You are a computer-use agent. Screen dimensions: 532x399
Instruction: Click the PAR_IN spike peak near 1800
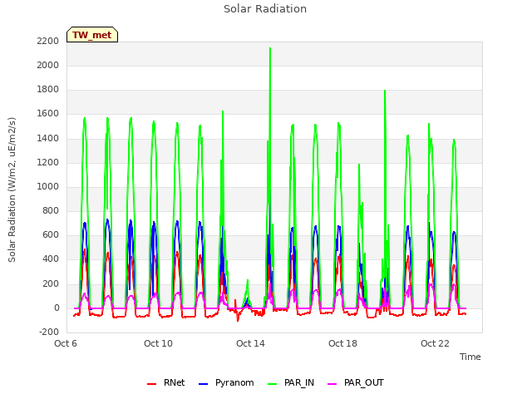(x=385, y=91)
